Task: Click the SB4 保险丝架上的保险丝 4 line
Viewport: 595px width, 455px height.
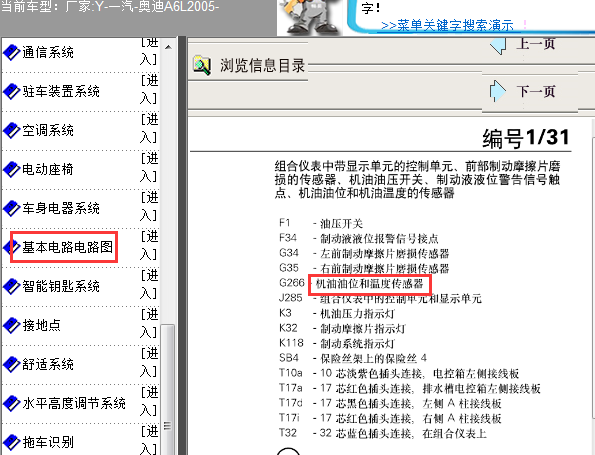Action: tap(353, 358)
